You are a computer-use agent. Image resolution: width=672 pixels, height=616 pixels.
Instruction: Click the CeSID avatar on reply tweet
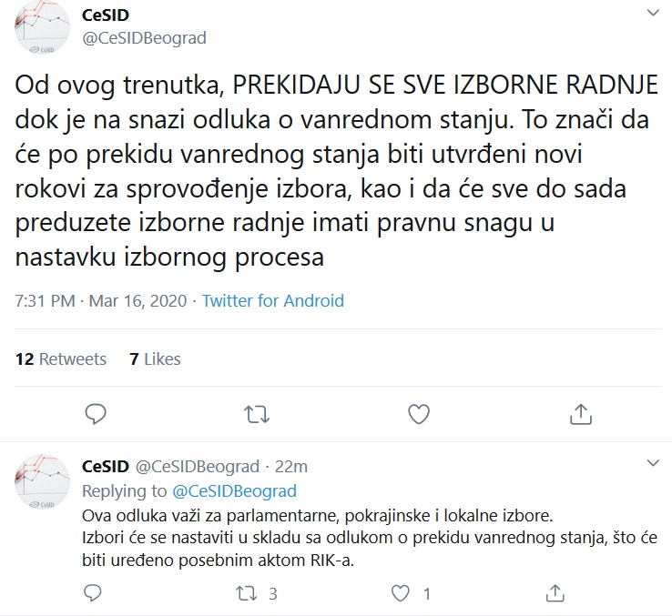click(x=42, y=483)
